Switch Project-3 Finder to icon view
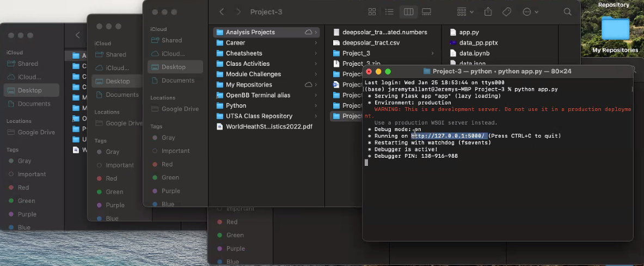This screenshot has height=266, width=644. 372,12
